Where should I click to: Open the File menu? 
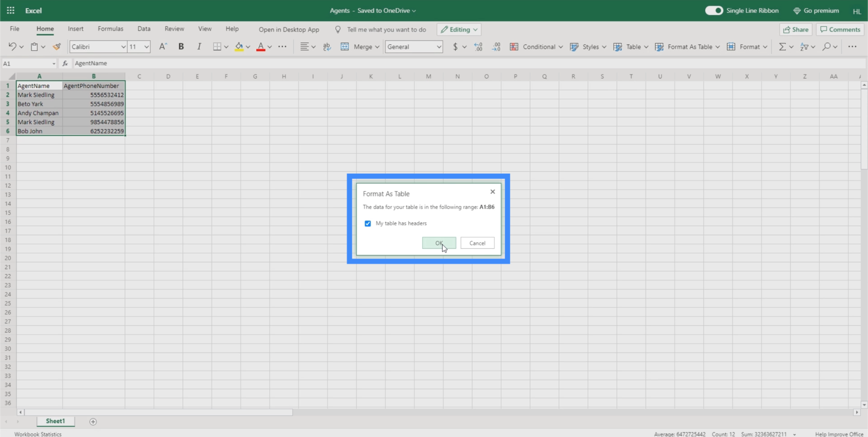(14, 29)
